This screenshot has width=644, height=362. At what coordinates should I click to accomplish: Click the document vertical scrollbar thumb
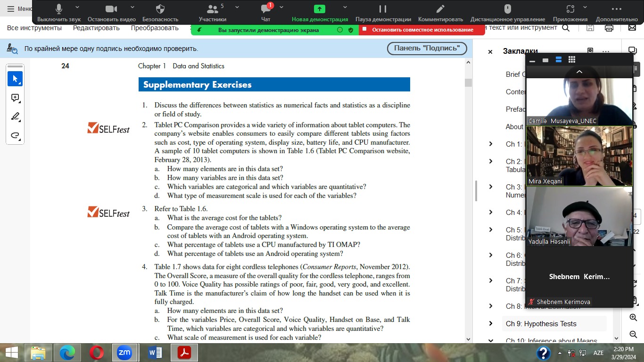click(x=468, y=82)
